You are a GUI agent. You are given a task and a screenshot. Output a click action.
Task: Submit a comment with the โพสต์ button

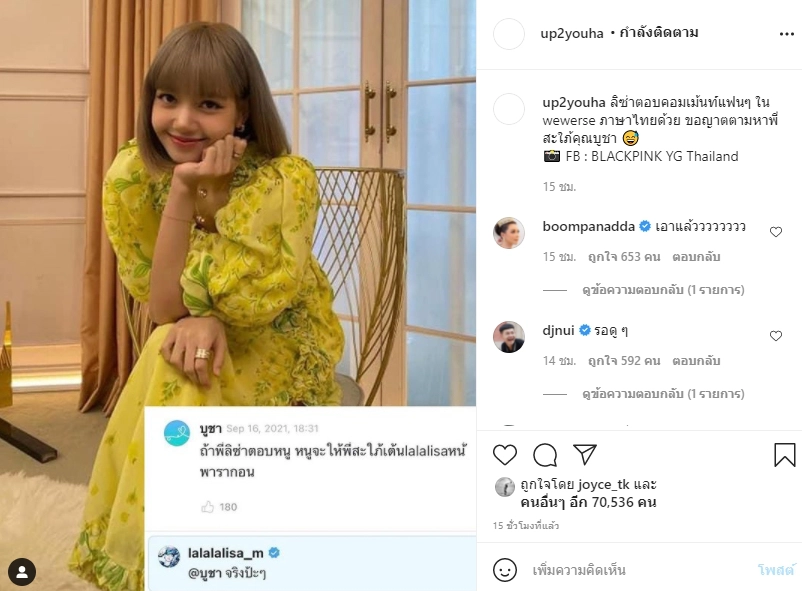click(774, 569)
